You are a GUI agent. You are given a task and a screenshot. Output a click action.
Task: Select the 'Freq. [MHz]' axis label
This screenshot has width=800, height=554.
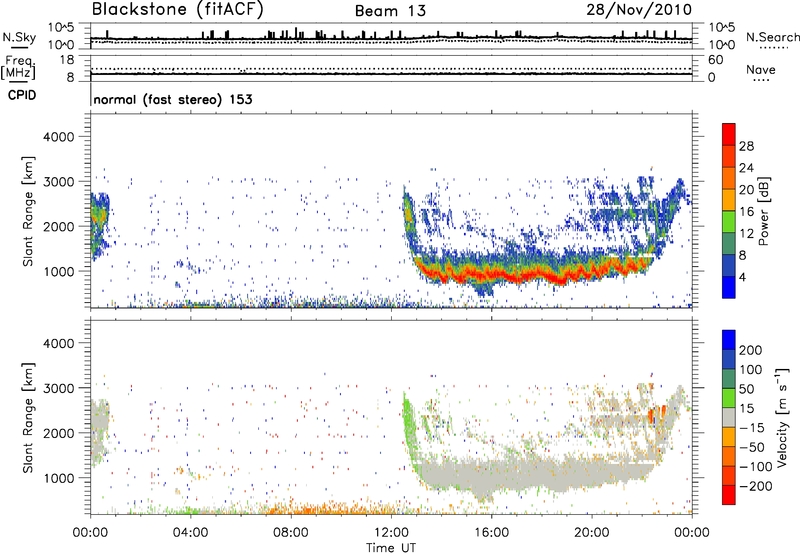tap(18, 67)
